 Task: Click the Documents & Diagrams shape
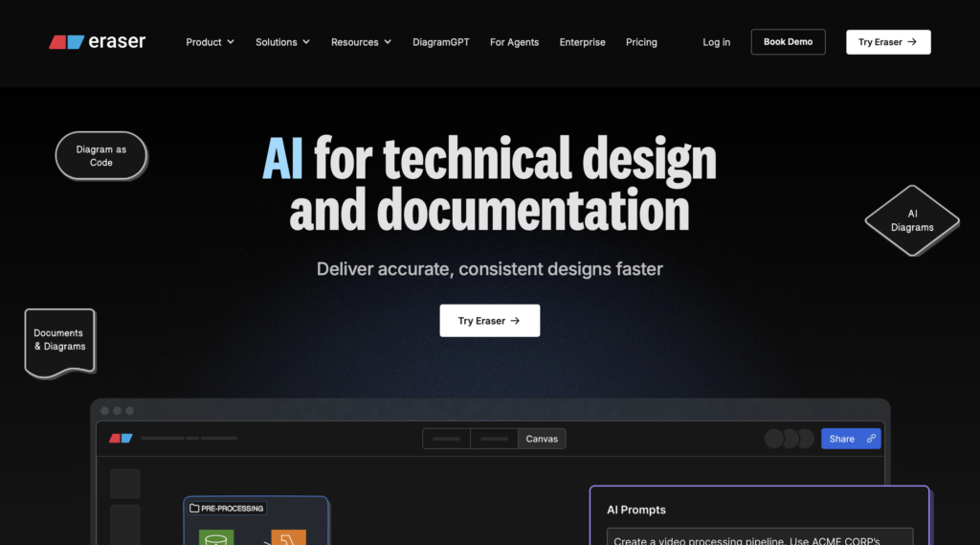click(x=59, y=342)
